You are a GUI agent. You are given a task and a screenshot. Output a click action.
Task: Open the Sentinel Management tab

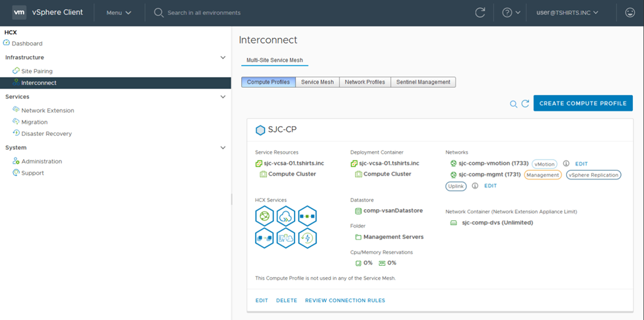pos(423,82)
